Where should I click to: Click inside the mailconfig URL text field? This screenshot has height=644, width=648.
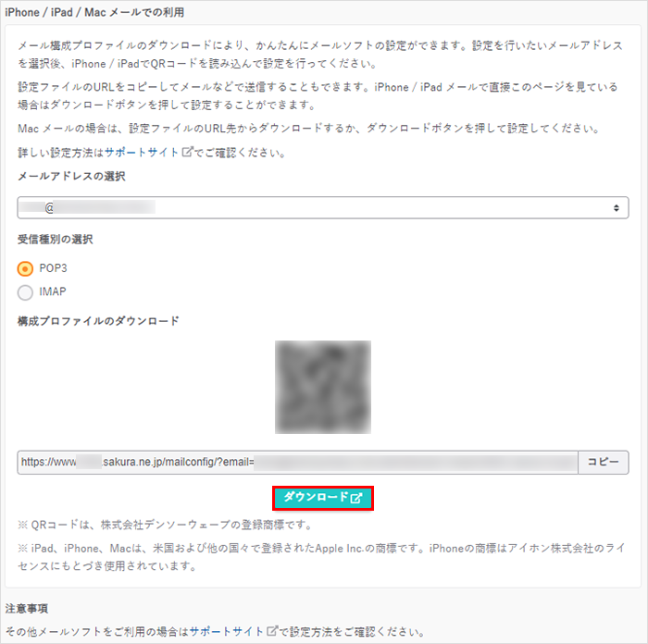pyautogui.click(x=297, y=463)
